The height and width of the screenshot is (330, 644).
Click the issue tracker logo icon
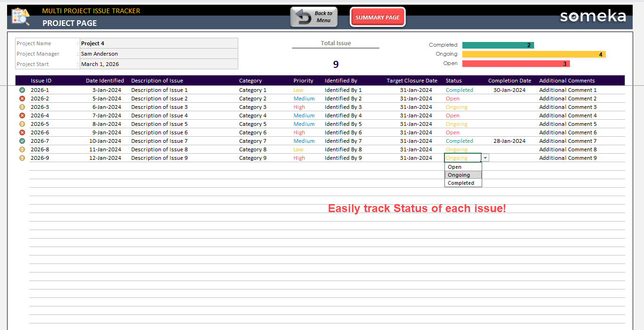click(x=20, y=17)
